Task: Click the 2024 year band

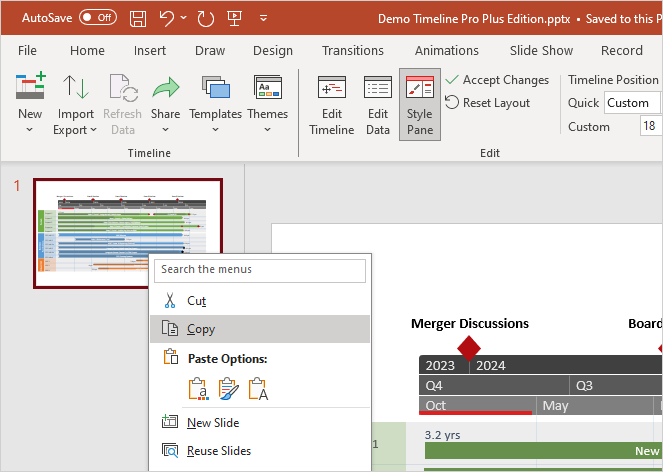Action: (x=566, y=365)
